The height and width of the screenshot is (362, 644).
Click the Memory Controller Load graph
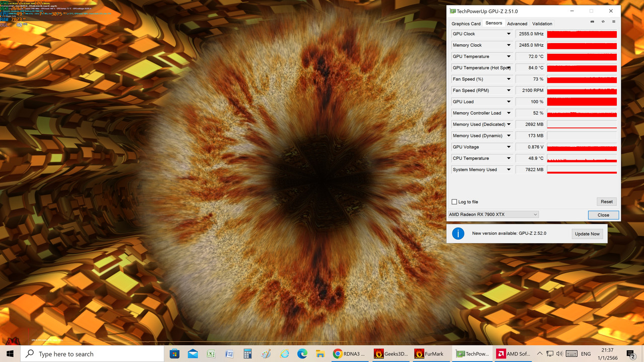click(x=582, y=113)
